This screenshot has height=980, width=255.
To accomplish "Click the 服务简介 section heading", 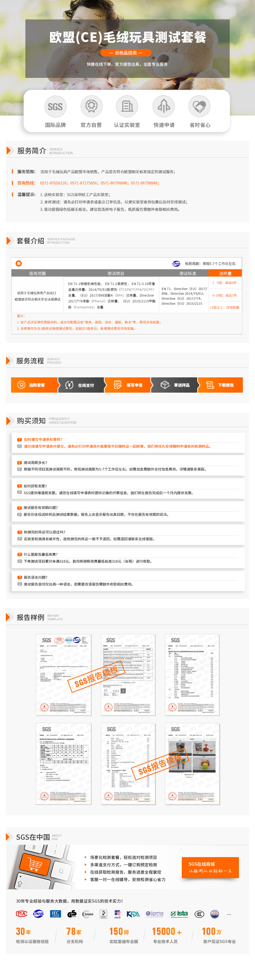I will click(x=32, y=151).
